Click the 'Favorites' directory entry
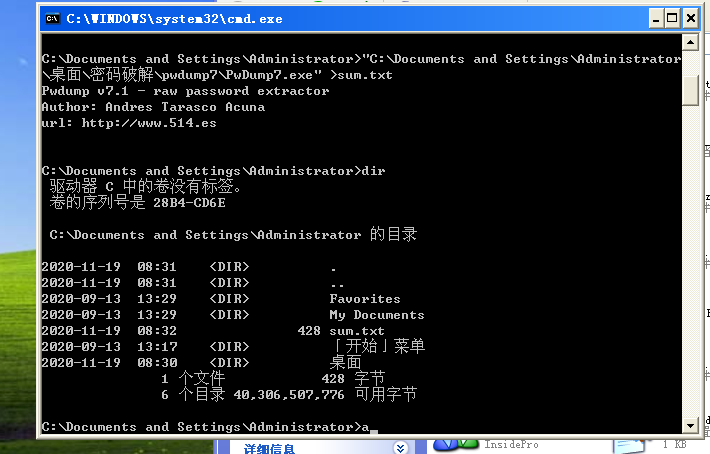This screenshot has width=710, height=454. [365, 299]
